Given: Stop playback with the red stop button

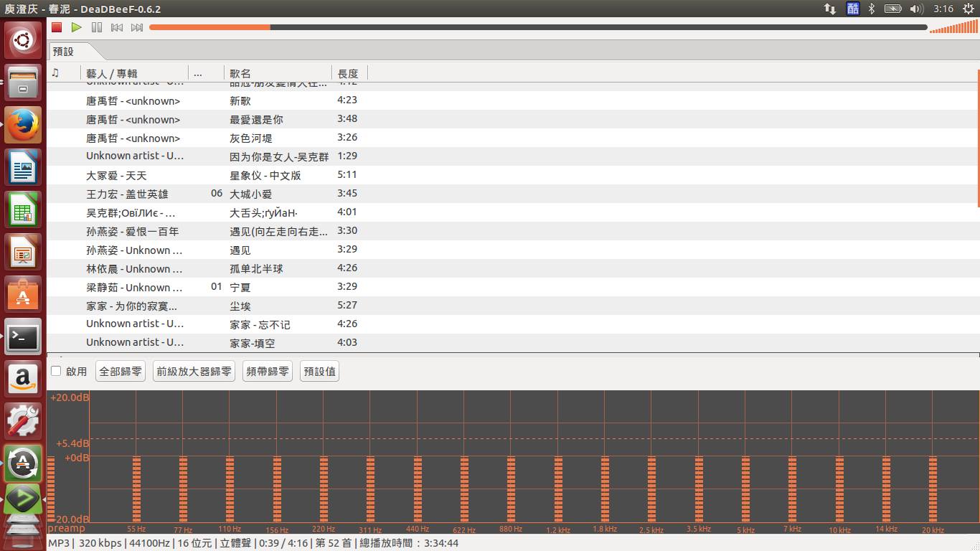Looking at the screenshot, I should pos(57,27).
